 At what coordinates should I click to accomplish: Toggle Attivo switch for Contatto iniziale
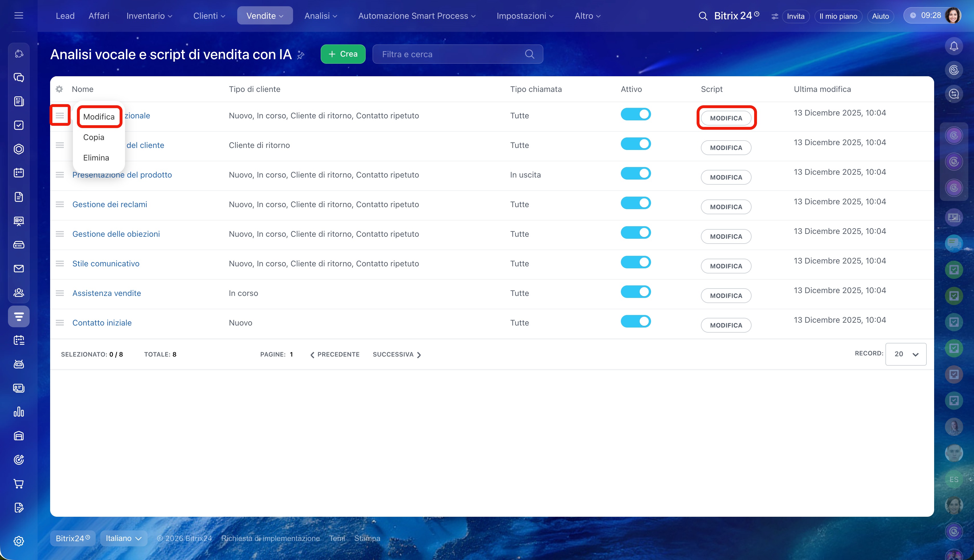pyautogui.click(x=635, y=322)
